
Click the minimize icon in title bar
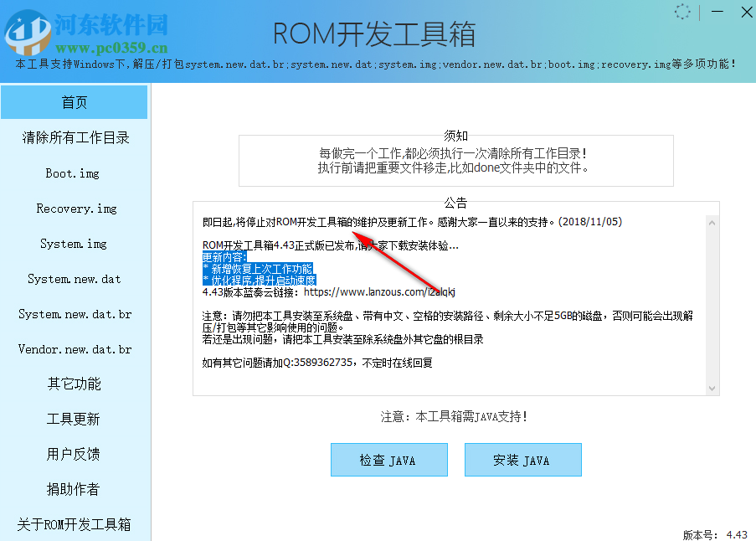pyautogui.click(x=716, y=12)
